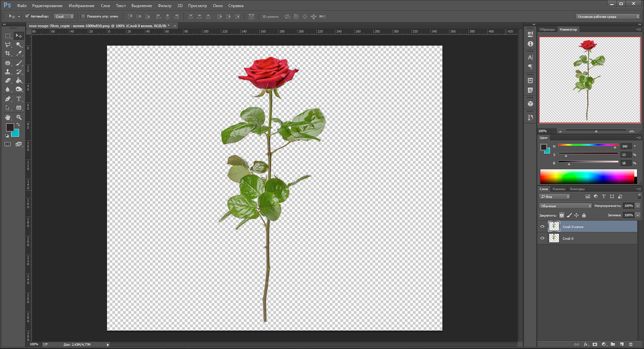
Task: Select the Hand tool
Action: (8, 117)
